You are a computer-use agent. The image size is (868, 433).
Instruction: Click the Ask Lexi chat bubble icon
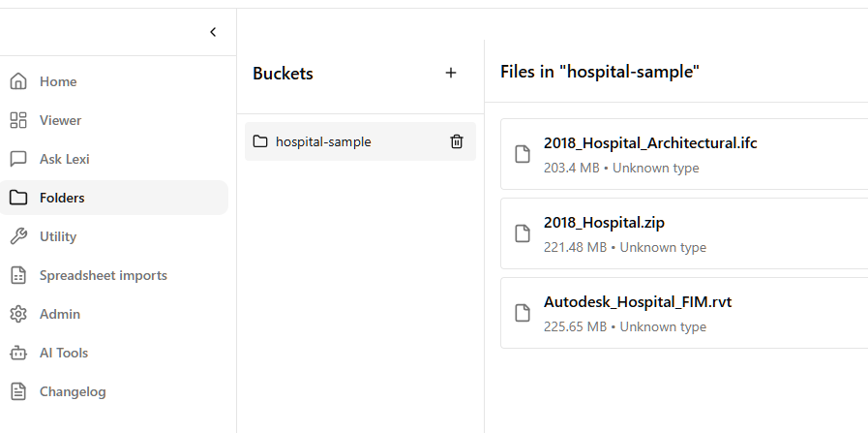pyautogui.click(x=18, y=159)
